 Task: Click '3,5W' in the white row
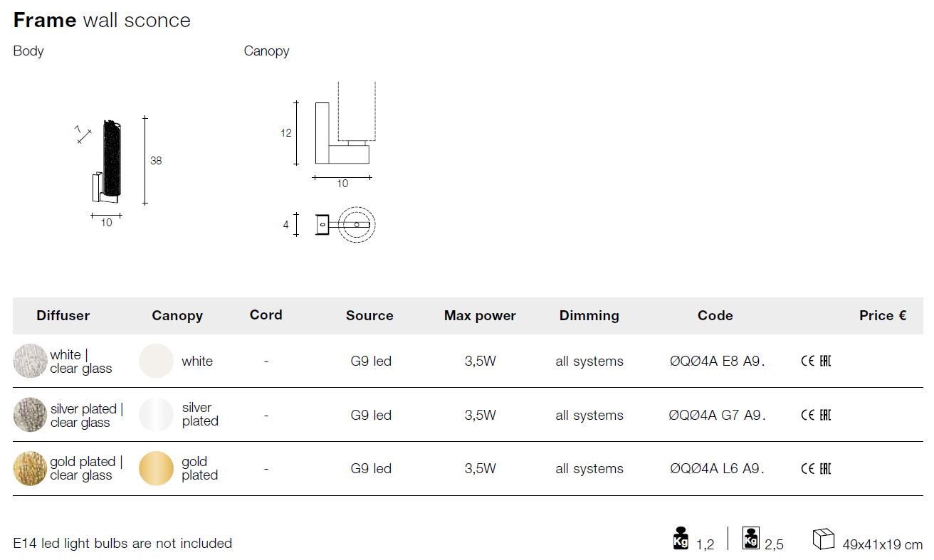click(481, 361)
